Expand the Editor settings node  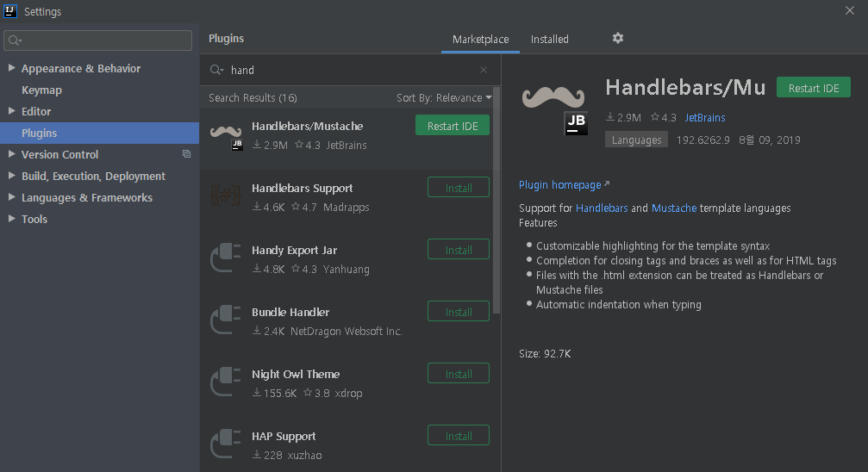[x=11, y=111]
